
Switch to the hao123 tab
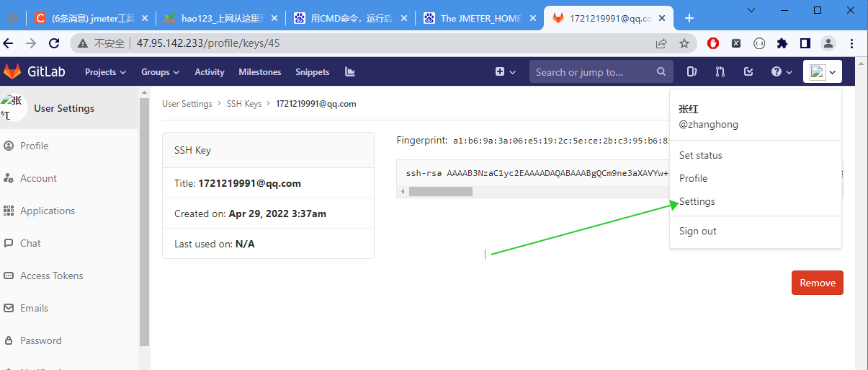click(x=220, y=18)
